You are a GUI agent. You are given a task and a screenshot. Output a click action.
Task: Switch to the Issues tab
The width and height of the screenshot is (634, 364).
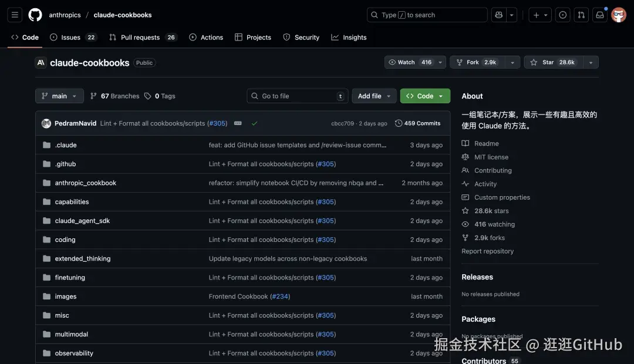pos(73,37)
